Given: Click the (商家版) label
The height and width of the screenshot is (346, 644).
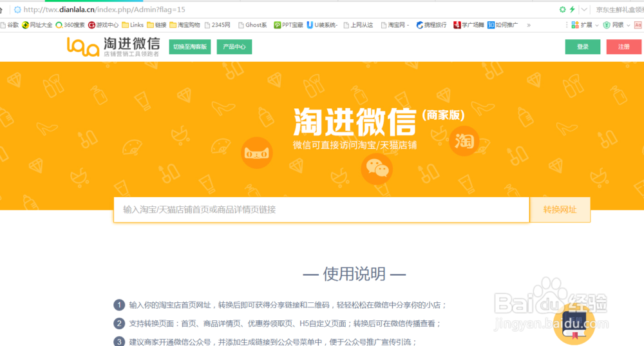Looking at the screenshot, I should point(444,115).
